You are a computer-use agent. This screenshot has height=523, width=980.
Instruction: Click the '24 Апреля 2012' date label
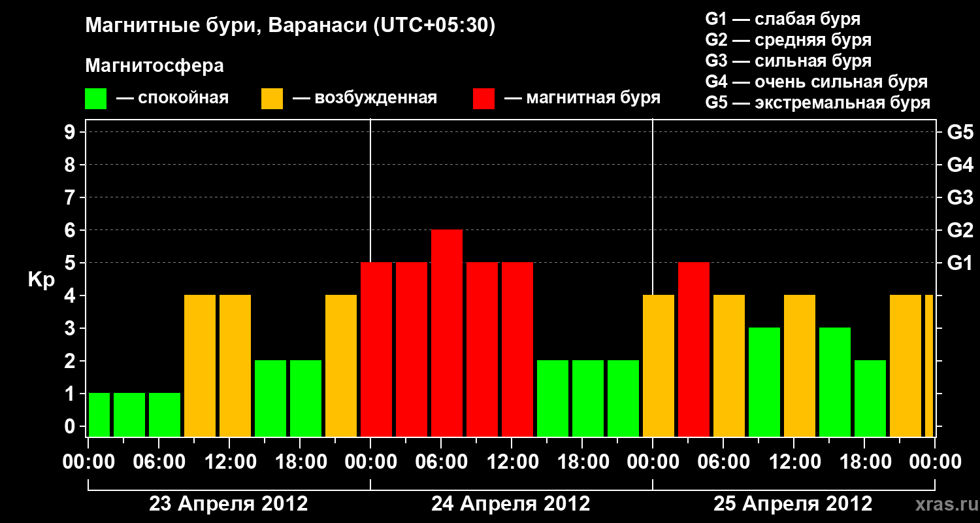511,504
